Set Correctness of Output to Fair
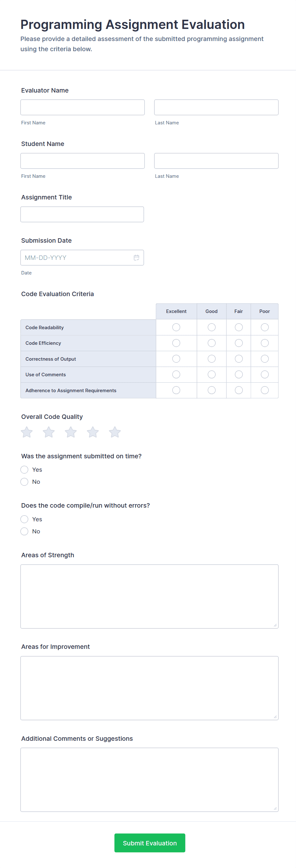 pyautogui.click(x=239, y=359)
